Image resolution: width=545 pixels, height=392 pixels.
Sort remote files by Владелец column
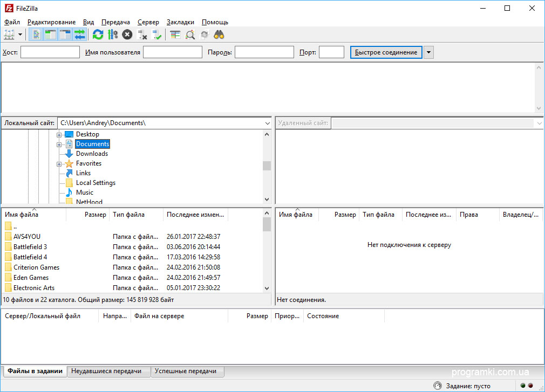(521, 215)
